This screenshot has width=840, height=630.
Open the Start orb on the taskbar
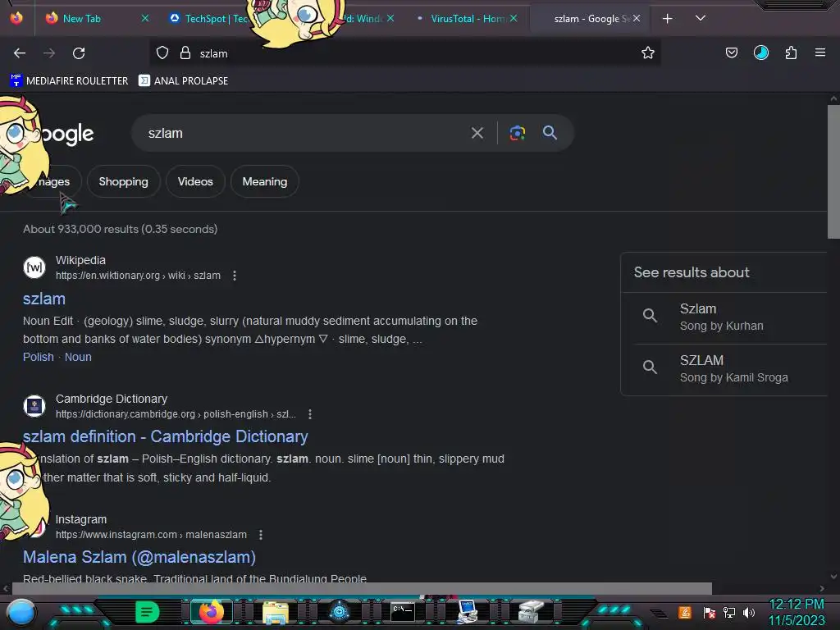(x=21, y=612)
